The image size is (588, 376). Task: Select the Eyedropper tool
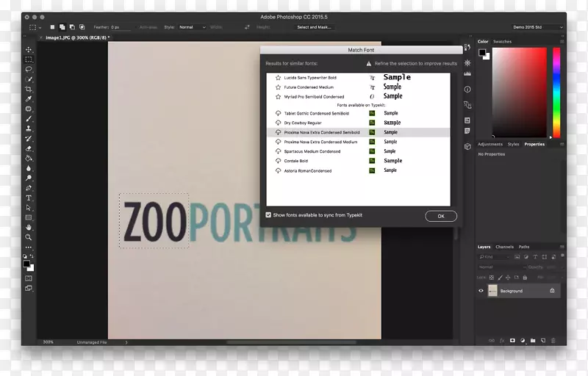pos(29,98)
